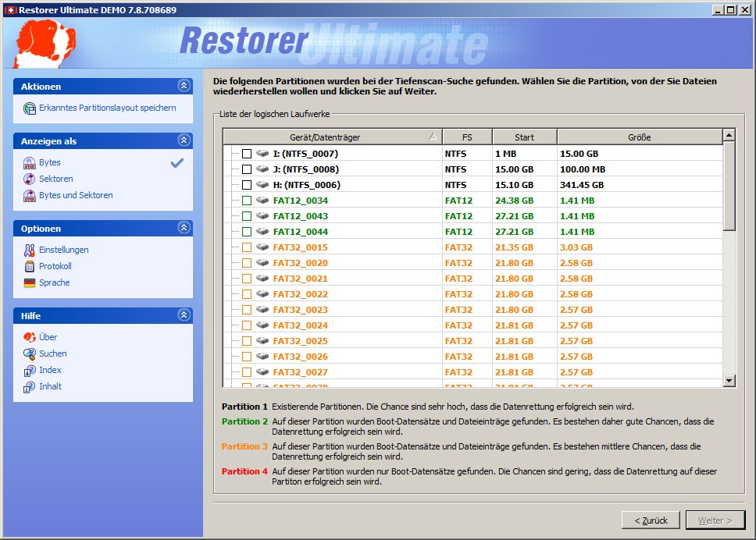756x540 pixels.
Task: Sort by the Größe column header
Action: (x=640, y=137)
